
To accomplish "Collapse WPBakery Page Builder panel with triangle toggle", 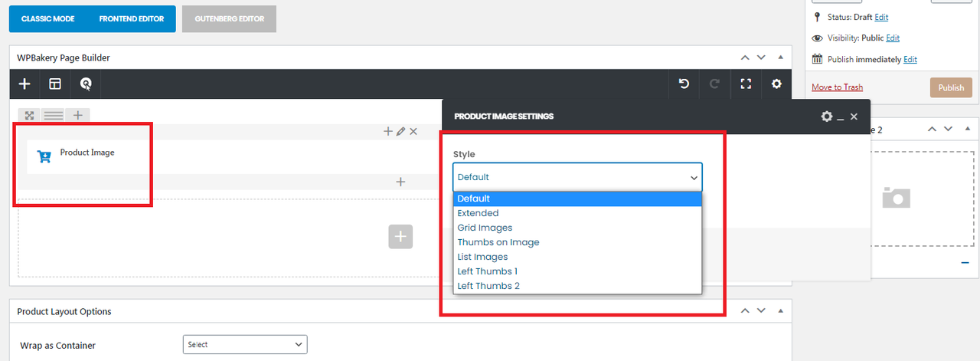I will click(x=780, y=57).
